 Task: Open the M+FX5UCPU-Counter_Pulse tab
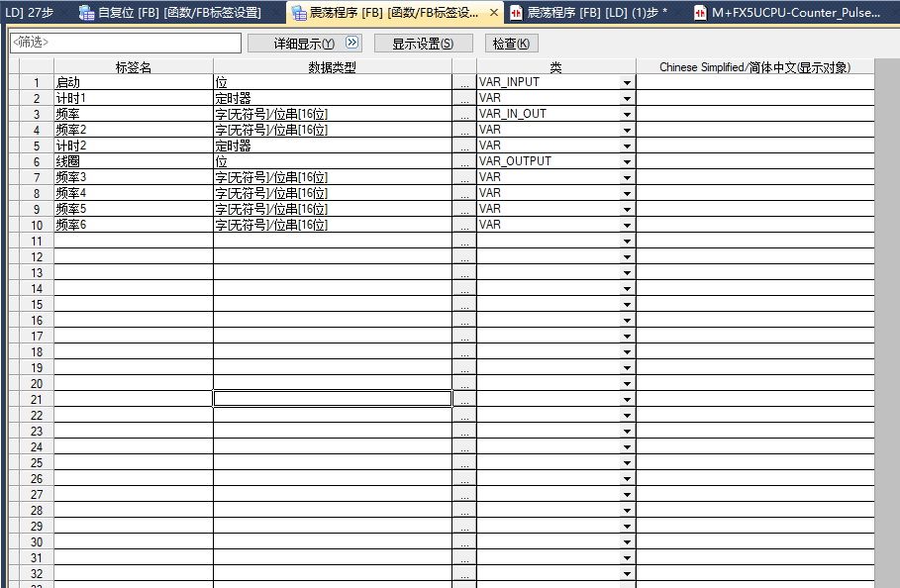[x=797, y=13]
